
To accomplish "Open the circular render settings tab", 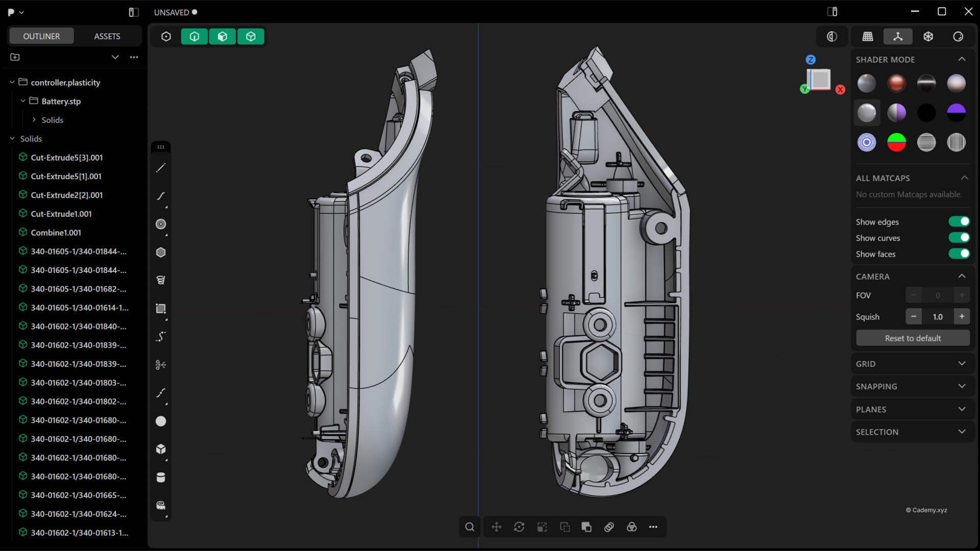I will (958, 36).
